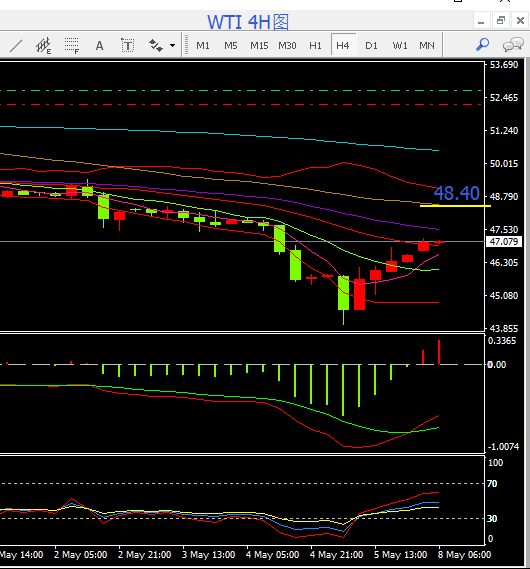Minimize the chart window
The image size is (530, 569).
click(x=481, y=21)
